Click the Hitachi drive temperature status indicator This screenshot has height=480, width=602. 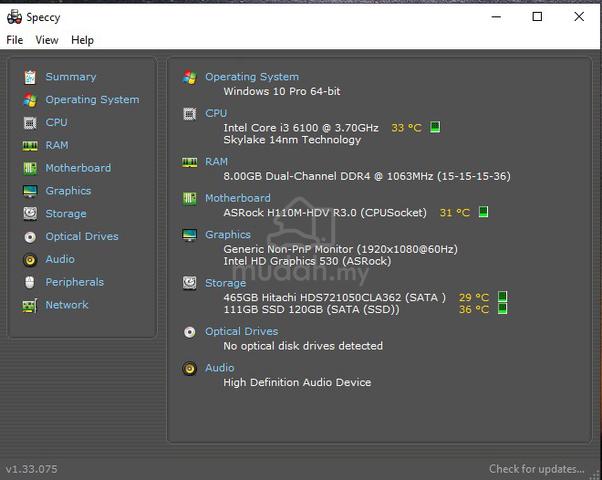[x=502, y=296]
